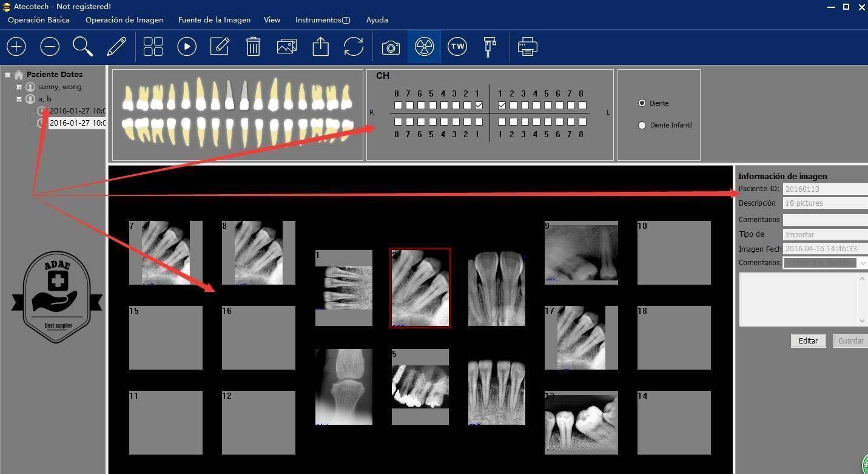Open the camera capture icon

coord(391,47)
